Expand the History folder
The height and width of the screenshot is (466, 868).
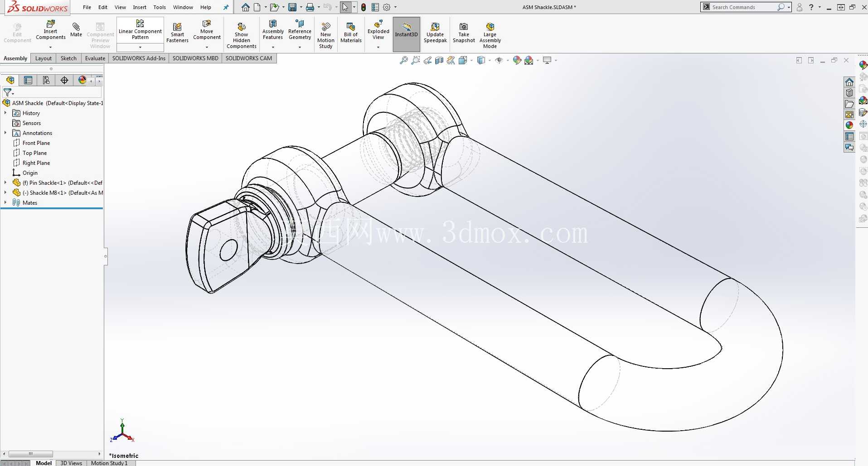click(x=5, y=113)
